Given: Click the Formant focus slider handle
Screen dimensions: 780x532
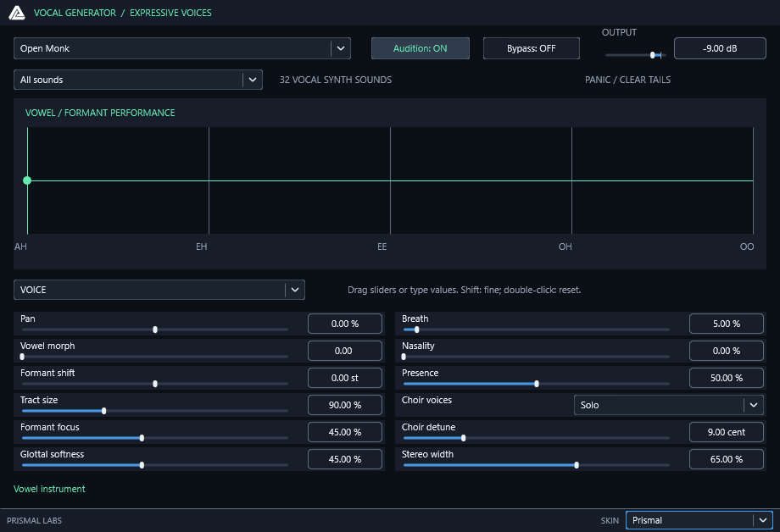Looking at the screenshot, I should coord(142,438).
